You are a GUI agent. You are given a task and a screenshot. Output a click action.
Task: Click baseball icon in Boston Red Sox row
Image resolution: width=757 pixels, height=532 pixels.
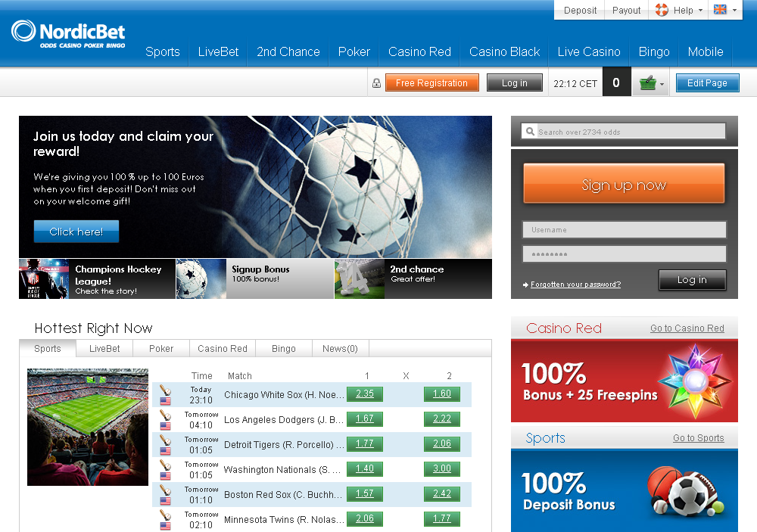tap(165, 490)
